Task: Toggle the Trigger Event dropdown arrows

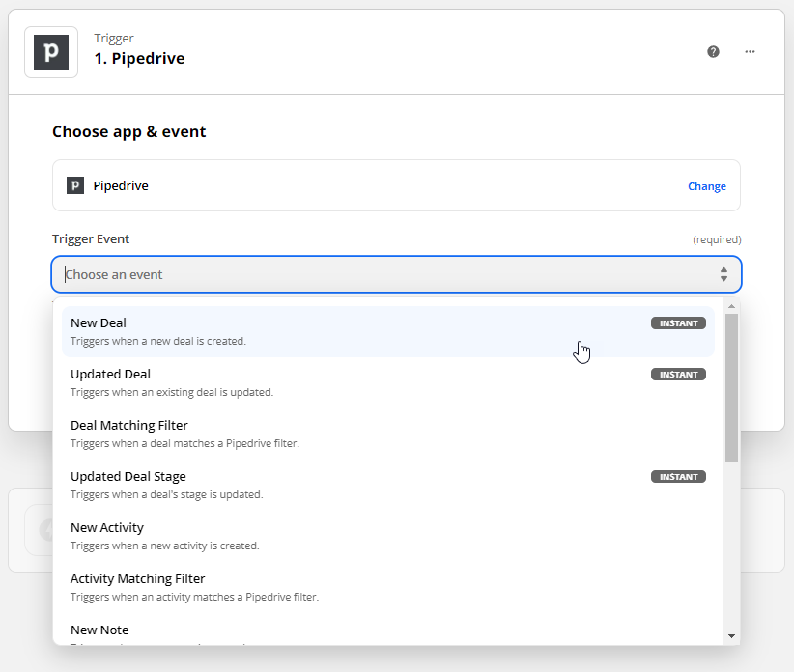Action: 723,275
